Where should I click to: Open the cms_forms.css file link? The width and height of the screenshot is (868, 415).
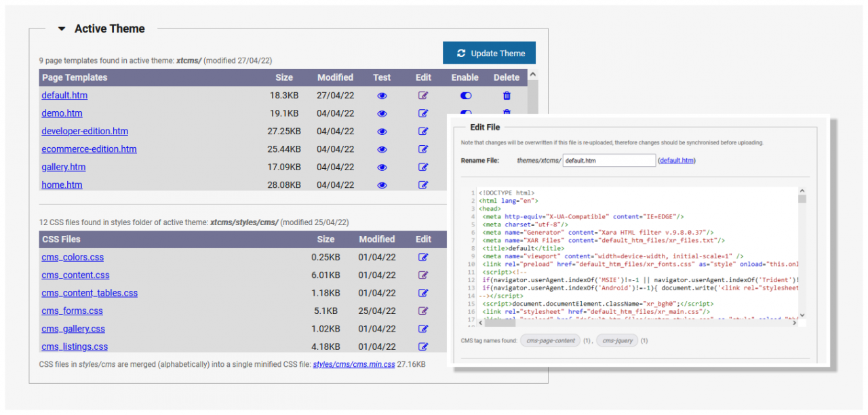pos(72,311)
